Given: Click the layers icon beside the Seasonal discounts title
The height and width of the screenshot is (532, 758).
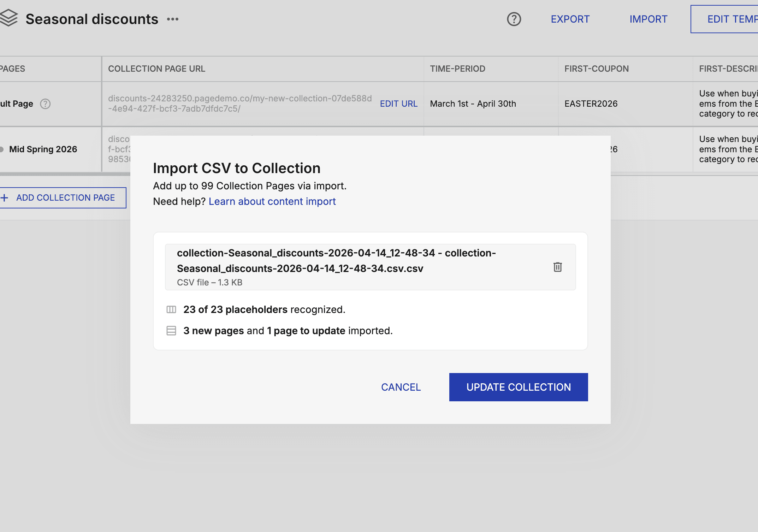Looking at the screenshot, I should tap(10, 18).
